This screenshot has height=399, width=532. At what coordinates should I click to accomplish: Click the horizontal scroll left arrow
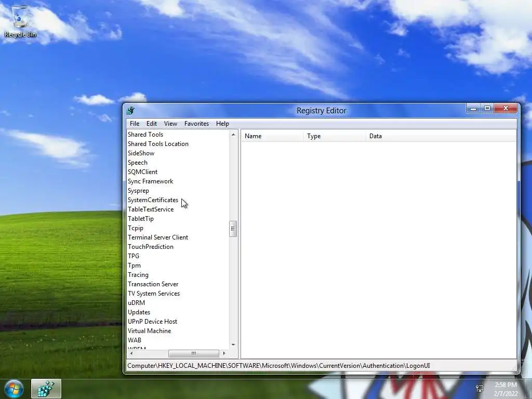(131, 353)
